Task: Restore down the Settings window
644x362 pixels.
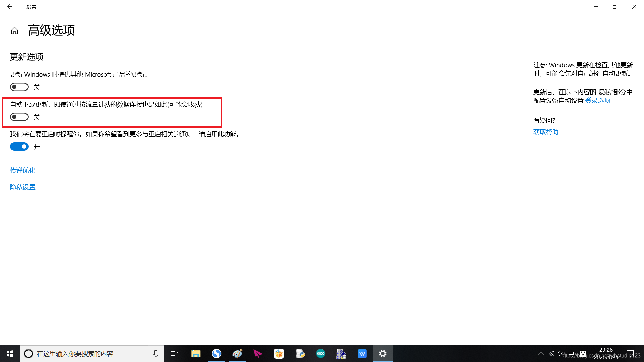Action: coord(615,7)
